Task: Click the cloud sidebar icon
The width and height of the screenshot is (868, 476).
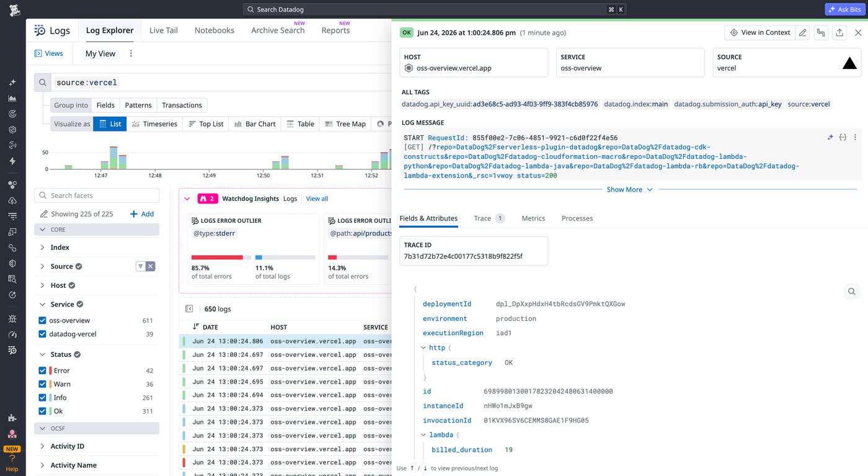Action: tap(12, 200)
